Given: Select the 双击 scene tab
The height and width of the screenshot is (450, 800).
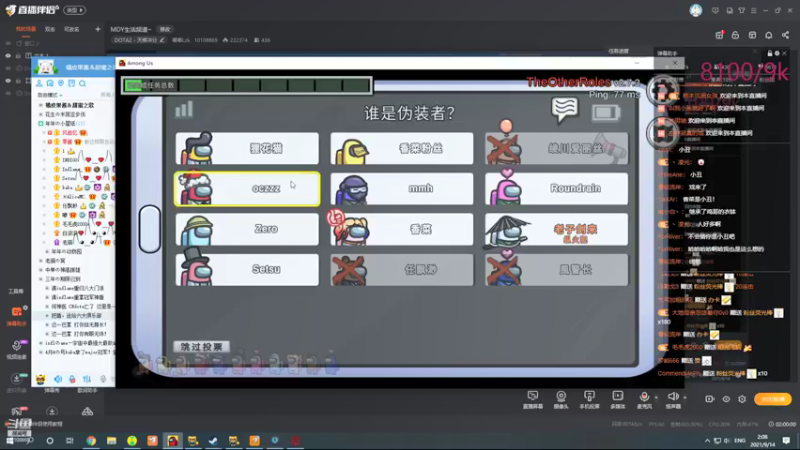Looking at the screenshot, I should [49, 29].
